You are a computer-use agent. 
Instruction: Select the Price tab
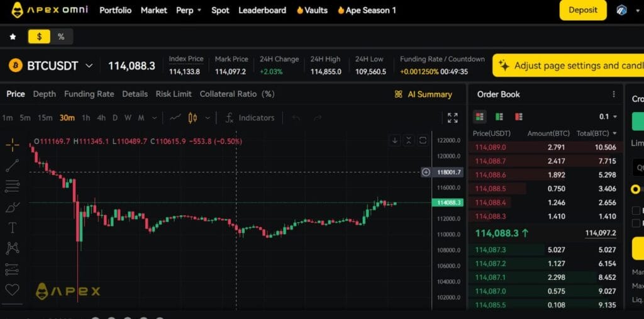pos(16,94)
